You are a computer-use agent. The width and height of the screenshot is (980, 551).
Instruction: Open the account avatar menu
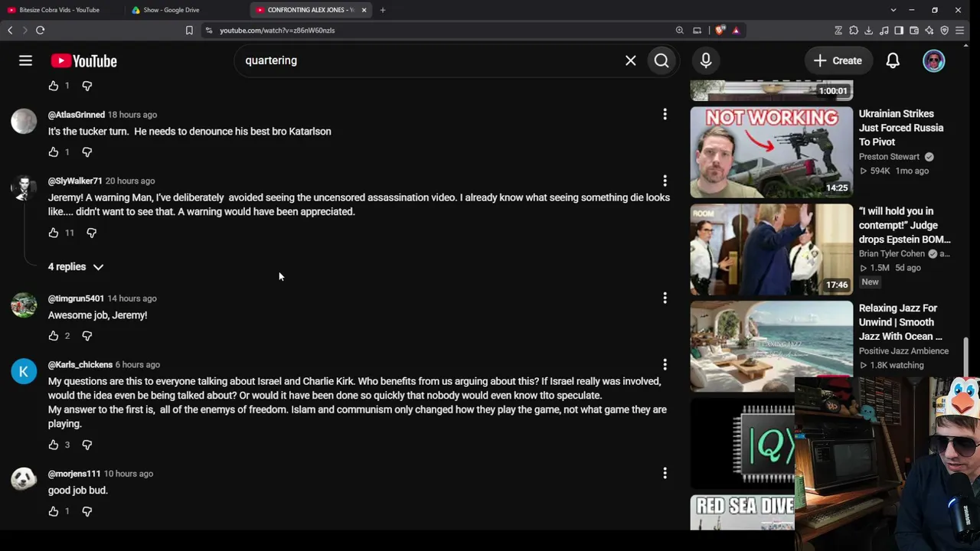pos(933,60)
